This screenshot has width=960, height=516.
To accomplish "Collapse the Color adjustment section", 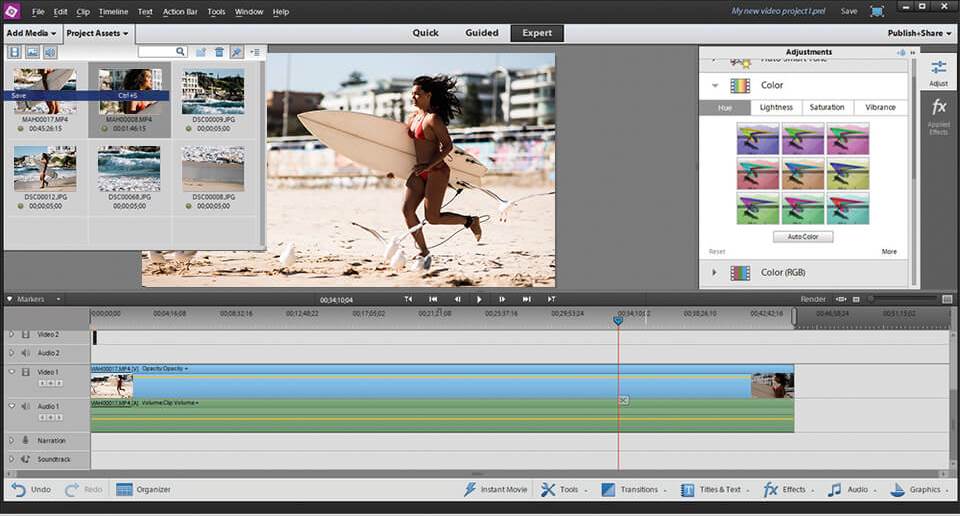I will (714, 85).
